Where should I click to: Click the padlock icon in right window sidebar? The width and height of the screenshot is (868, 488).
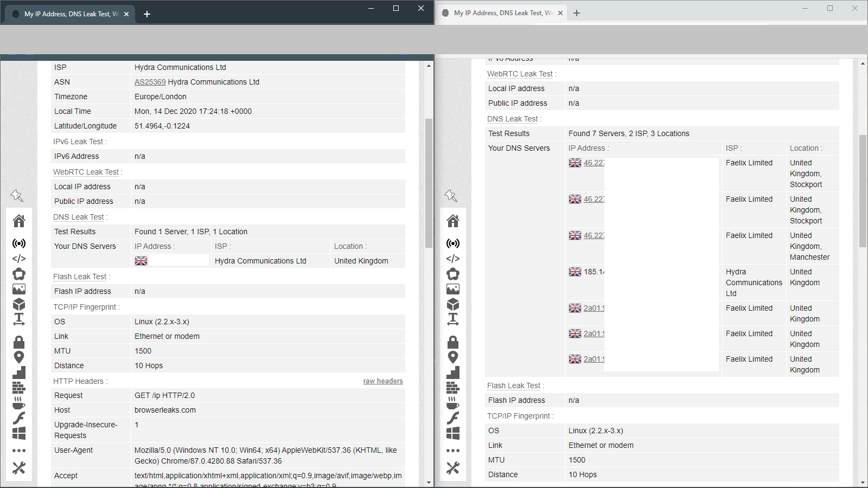click(453, 342)
